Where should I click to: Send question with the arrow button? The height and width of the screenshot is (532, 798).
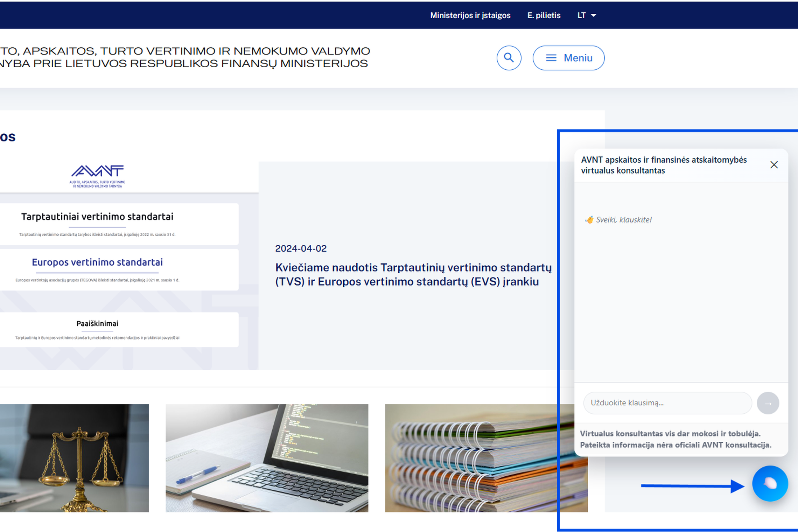[768, 403]
